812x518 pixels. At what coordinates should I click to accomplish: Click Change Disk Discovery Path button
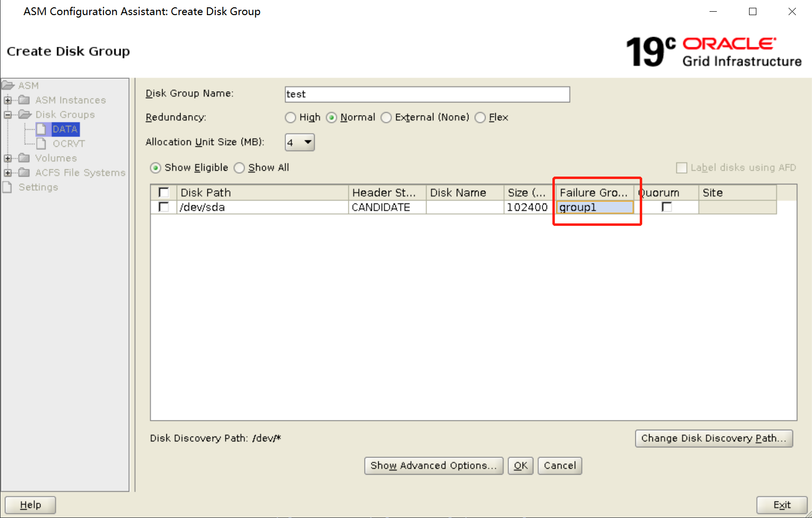713,438
